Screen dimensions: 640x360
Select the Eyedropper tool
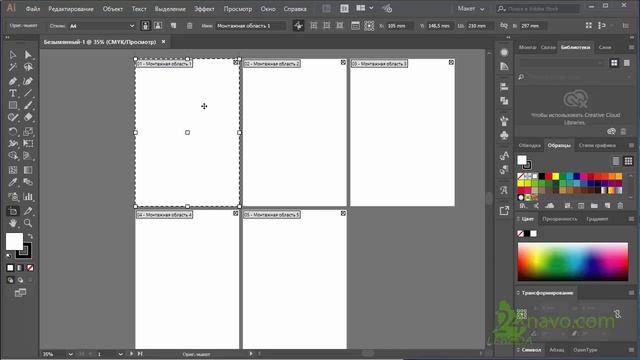coord(13,182)
